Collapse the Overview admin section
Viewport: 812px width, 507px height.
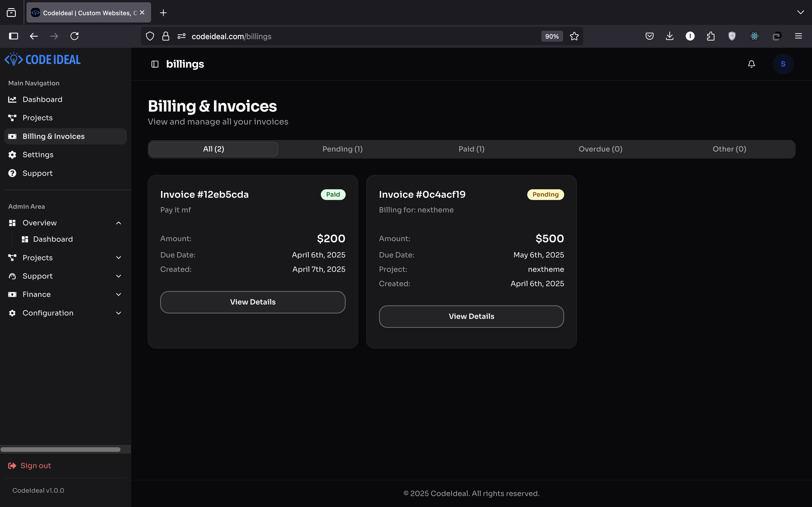coord(118,223)
